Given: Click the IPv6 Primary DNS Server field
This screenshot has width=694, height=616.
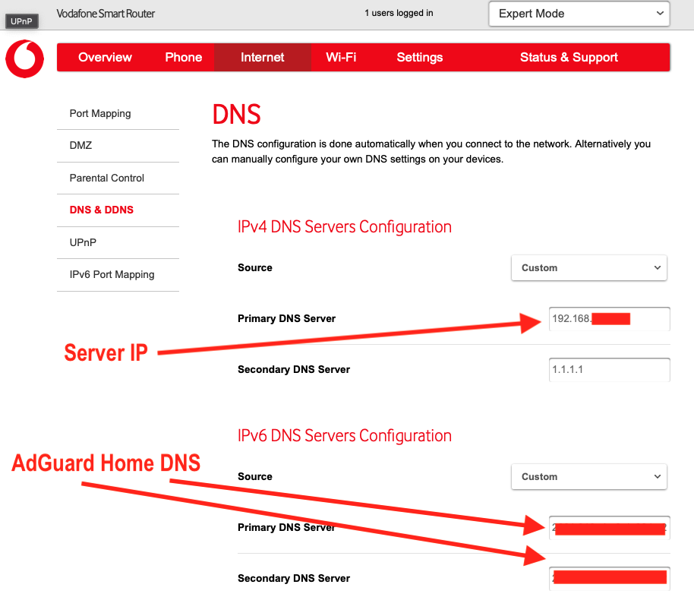Looking at the screenshot, I should [610, 528].
